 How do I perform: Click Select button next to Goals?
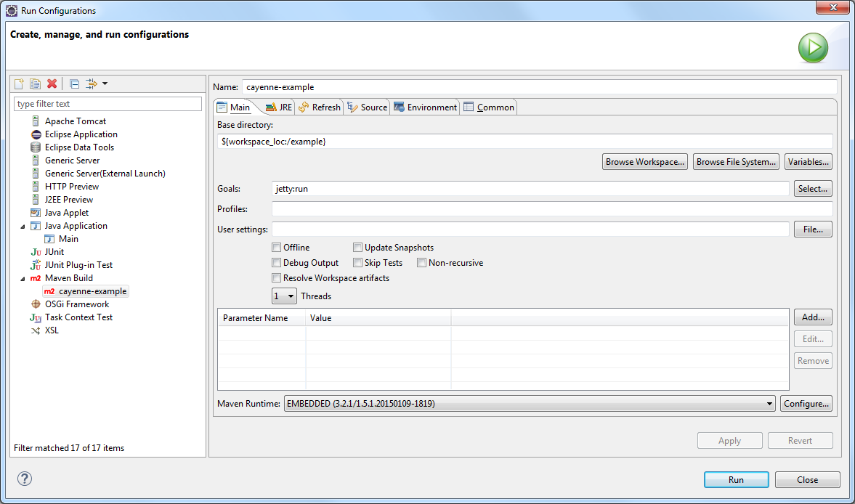(813, 189)
